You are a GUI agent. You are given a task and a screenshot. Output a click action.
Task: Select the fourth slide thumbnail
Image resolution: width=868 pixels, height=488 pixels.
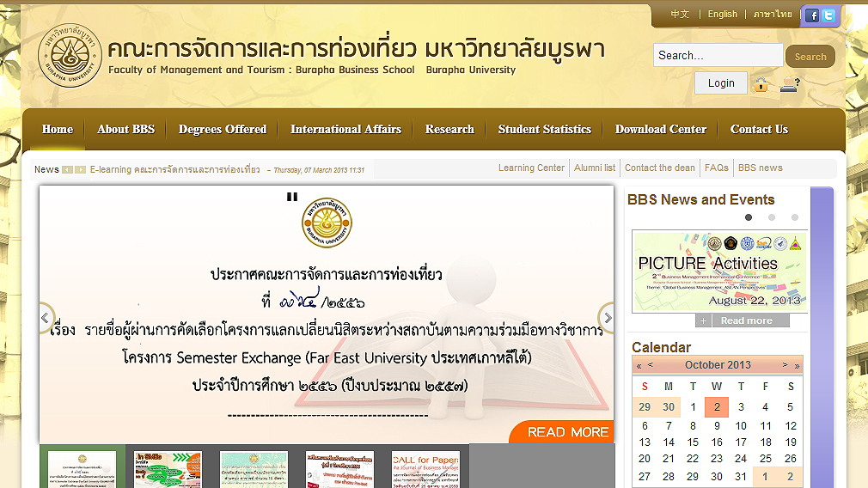[339, 469]
